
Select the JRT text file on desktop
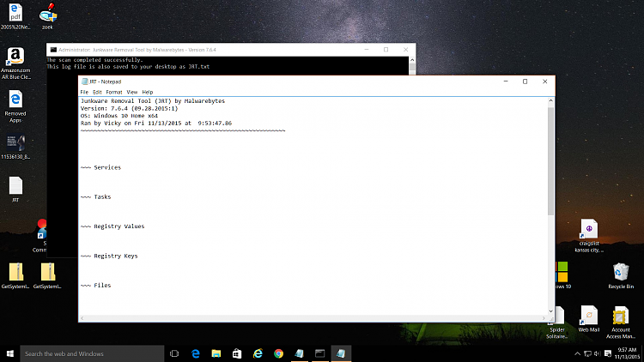coord(15,190)
